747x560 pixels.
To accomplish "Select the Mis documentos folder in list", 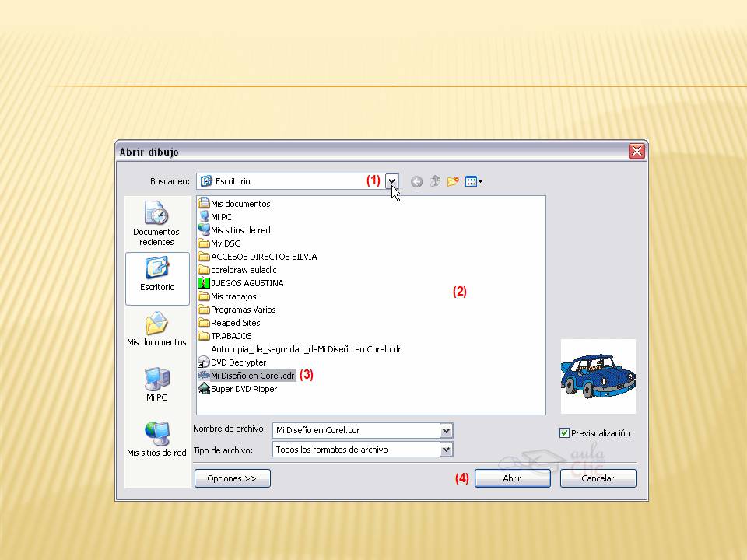I will click(234, 203).
